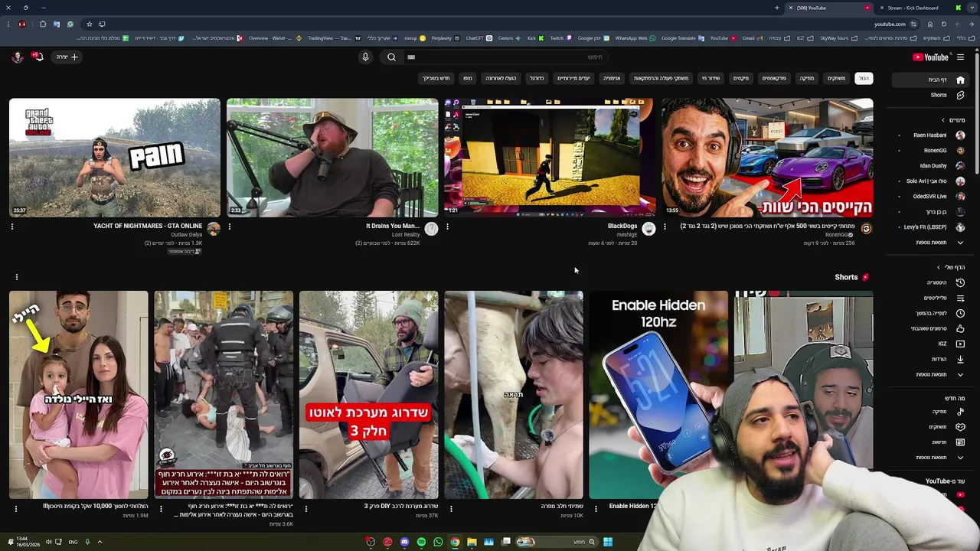
Task: Select the Music (מוזיקה) filter chip
Action: 807,78
